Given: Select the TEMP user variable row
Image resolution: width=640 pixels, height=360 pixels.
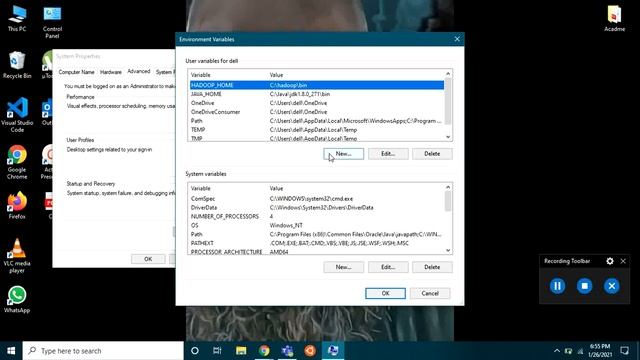Looking at the screenshot, I should pyautogui.click(x=317, y=130).
